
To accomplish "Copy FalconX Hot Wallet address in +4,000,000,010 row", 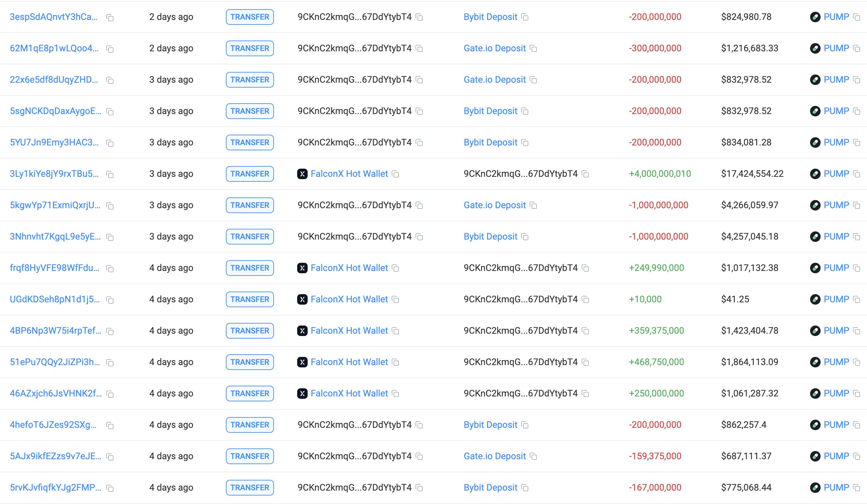I will click(396, 174).
